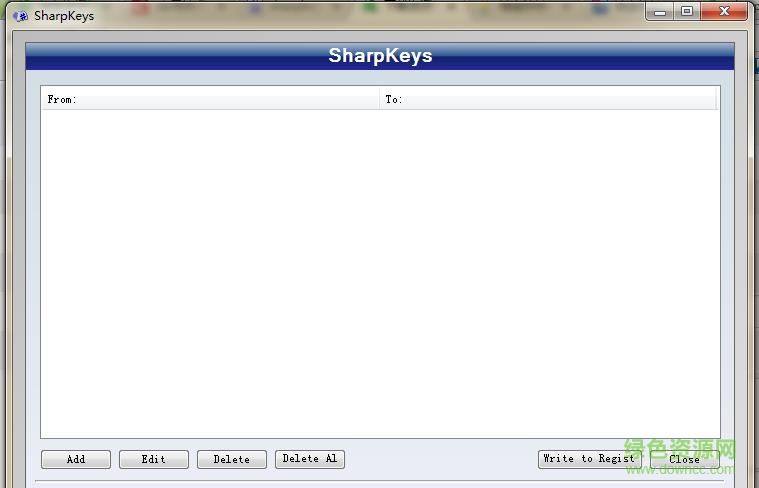Viewport: 759px width, 488px height.
Task: Maximize the SharpKeys window
Action: coord(686,12)
